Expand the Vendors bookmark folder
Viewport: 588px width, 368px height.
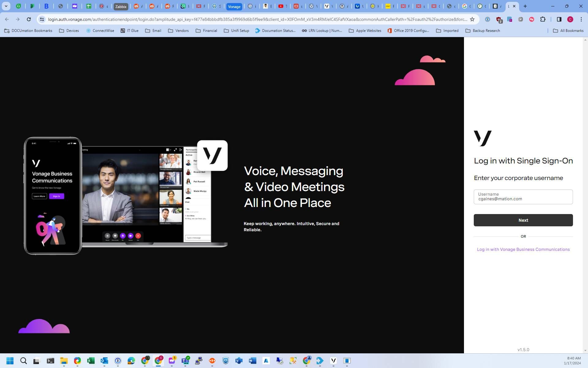point(178,31)
